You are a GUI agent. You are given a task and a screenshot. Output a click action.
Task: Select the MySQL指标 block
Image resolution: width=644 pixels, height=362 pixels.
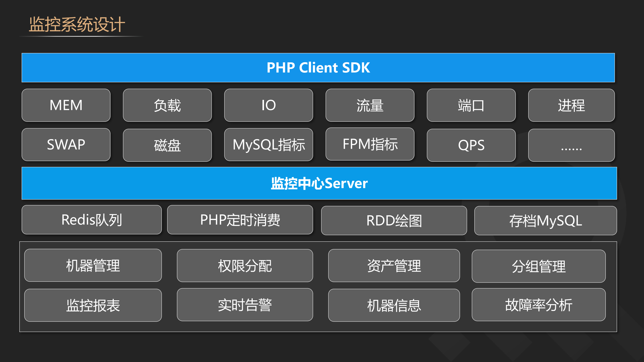268,145
